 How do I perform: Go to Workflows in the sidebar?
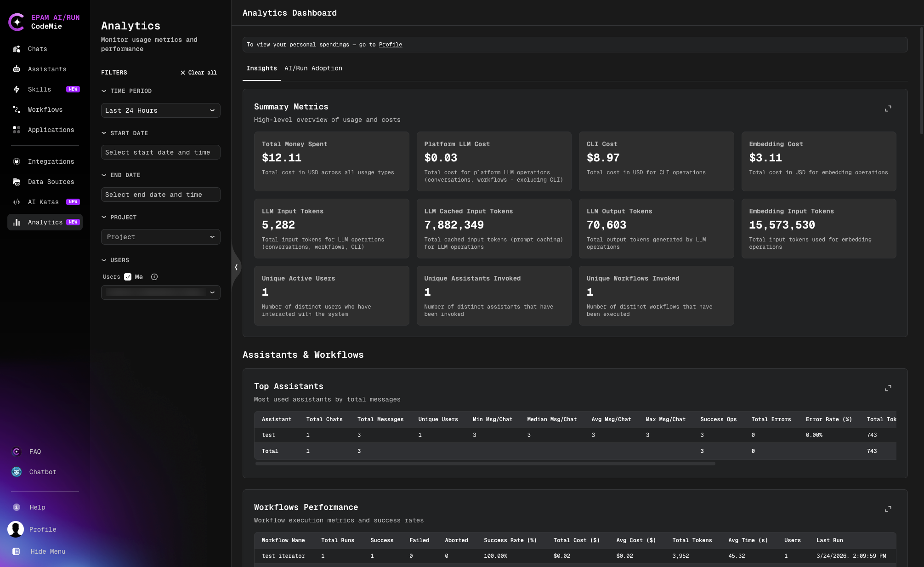[x=45, y=109]
